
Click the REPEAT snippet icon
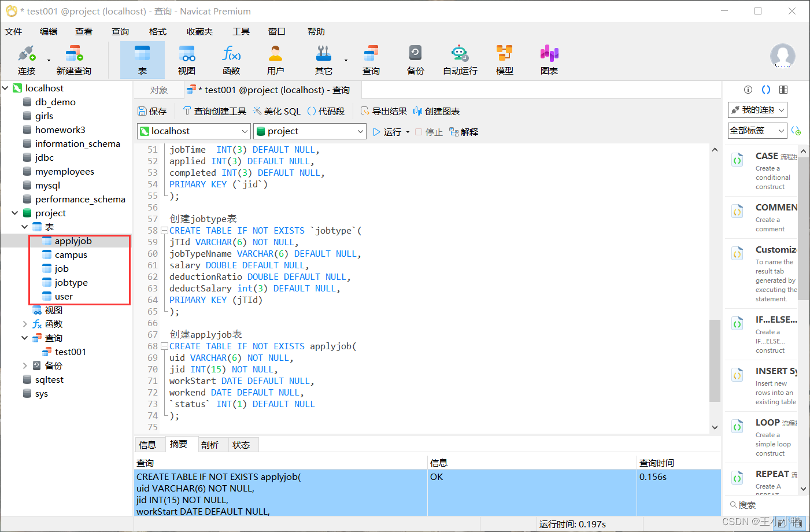tap(738, 478)
